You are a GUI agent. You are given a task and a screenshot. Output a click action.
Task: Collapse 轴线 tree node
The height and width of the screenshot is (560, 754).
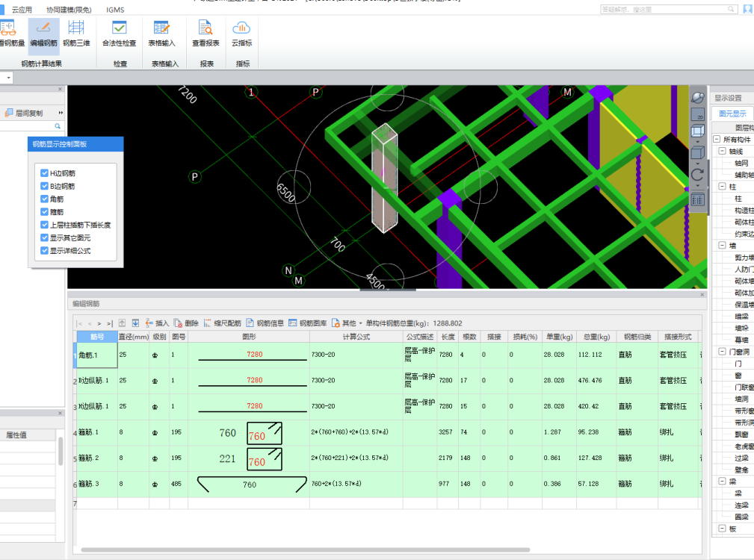click(x=723, y=151)
